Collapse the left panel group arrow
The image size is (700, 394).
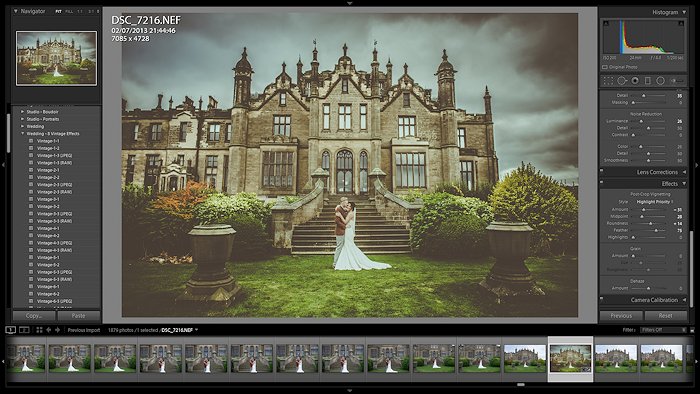[3, 165]
